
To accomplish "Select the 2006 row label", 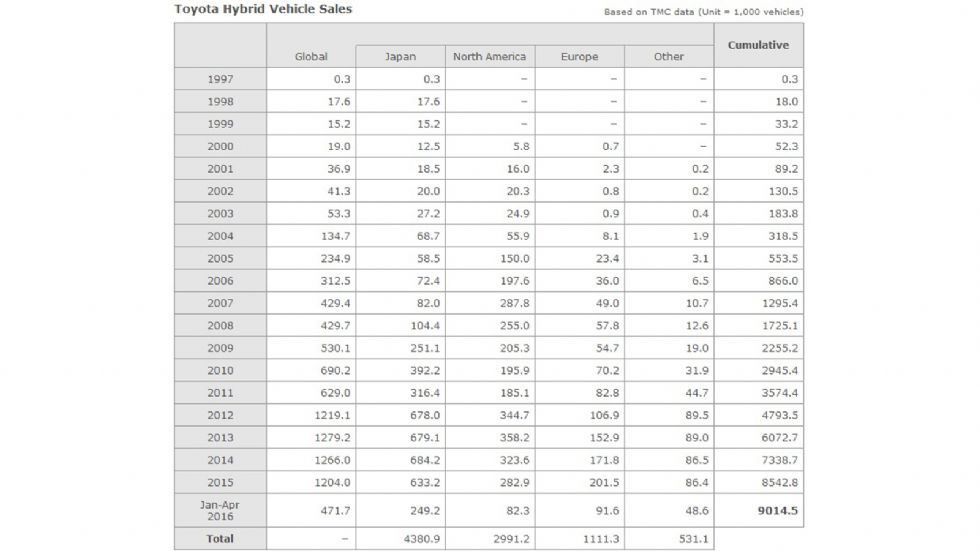I will point(220,280).
